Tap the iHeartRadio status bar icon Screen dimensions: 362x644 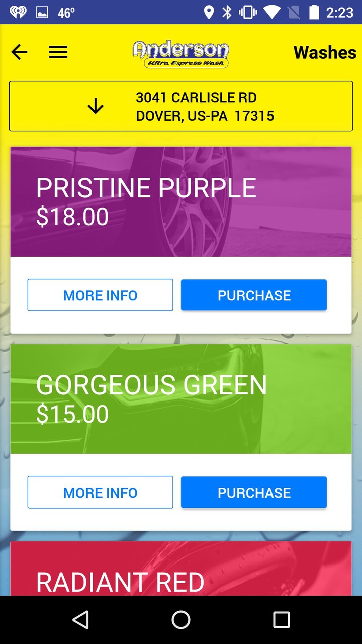point(18,12)
